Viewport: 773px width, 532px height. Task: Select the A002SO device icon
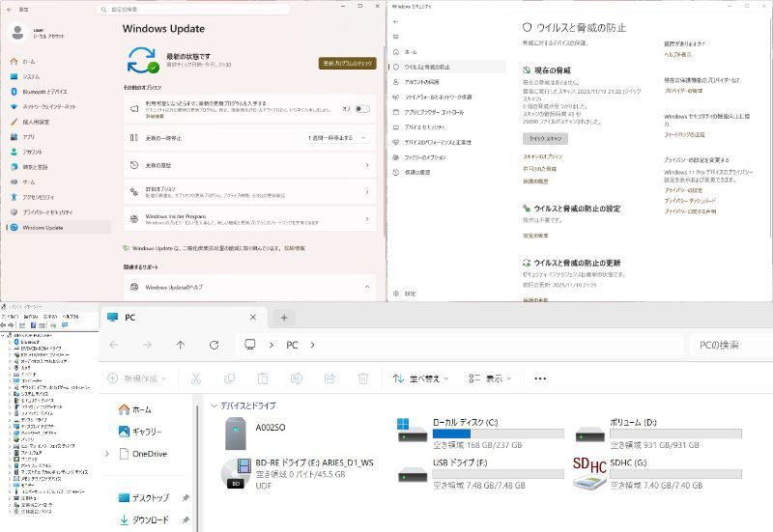coord(236,434)
